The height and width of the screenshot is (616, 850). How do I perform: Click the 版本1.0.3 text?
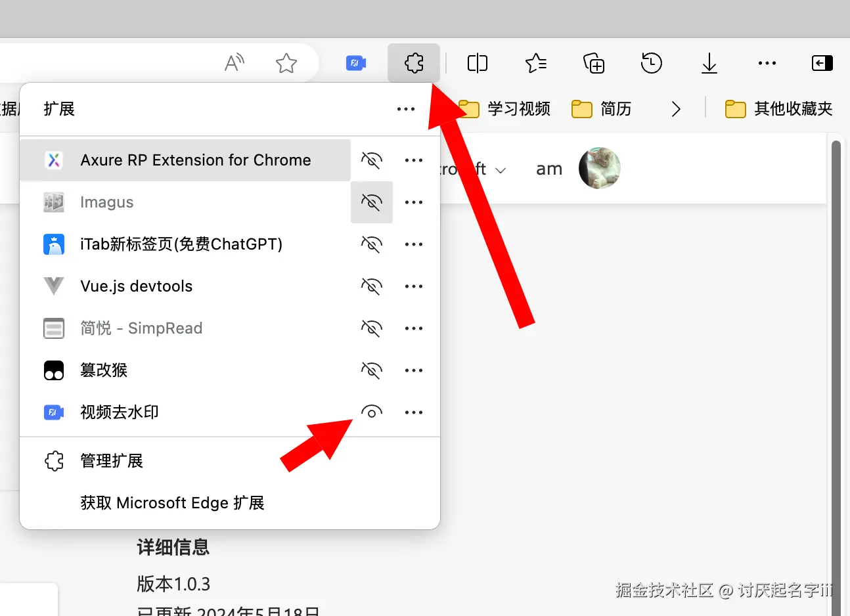tap(173, 584)
